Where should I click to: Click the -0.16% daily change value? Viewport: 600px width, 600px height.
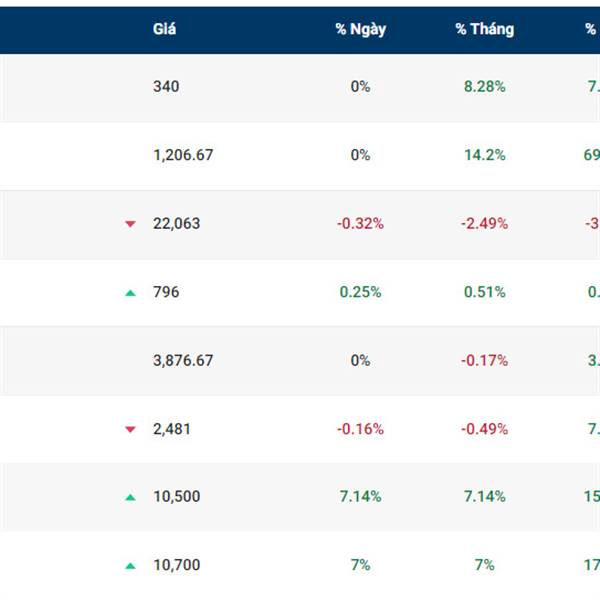(360, 429)
